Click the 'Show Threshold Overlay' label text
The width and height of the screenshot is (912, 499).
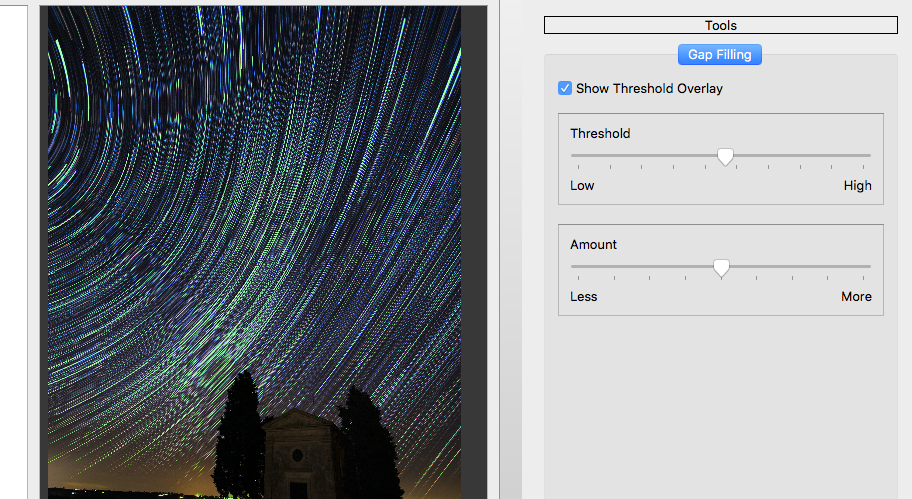pyautogui.click(x=649, y=88)
